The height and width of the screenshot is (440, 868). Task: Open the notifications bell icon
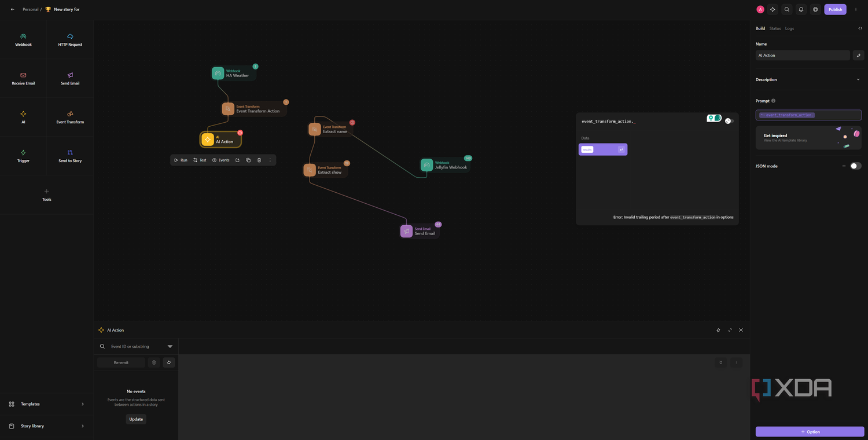coord(801,9)
